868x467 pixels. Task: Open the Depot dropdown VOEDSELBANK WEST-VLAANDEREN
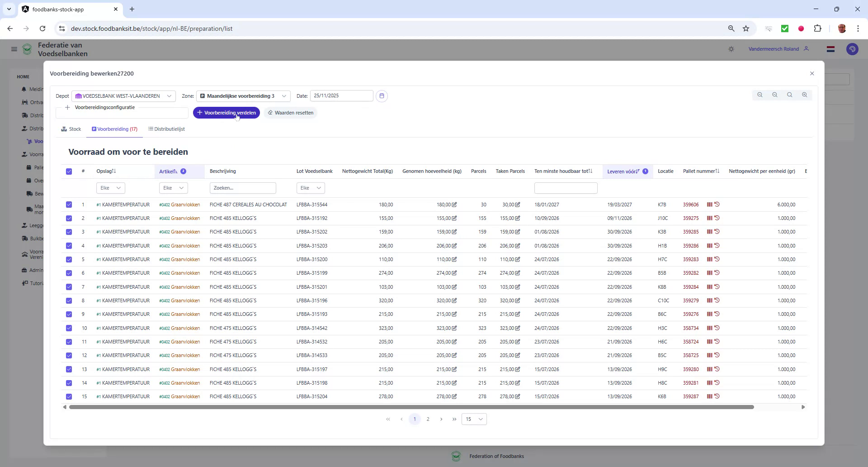[x=122, y=96]
